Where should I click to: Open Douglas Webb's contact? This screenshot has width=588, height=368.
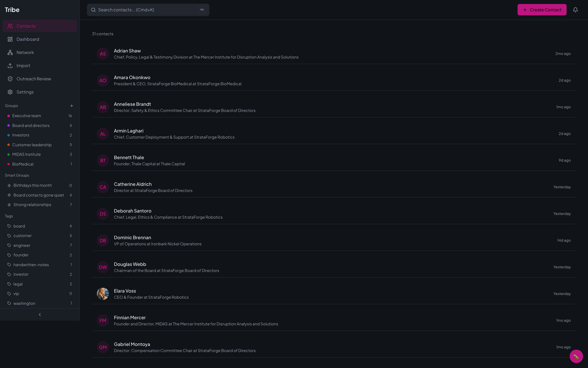[x=334, y=267]
